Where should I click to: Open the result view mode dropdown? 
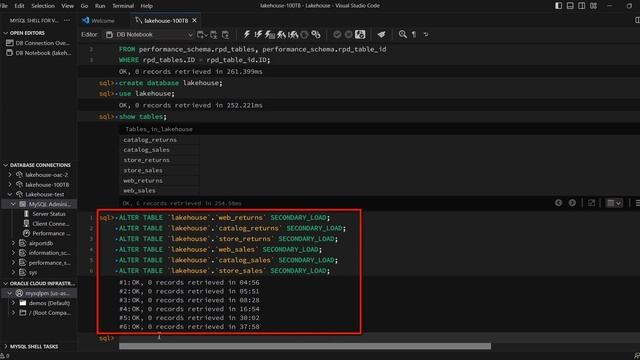coord(614,203)
